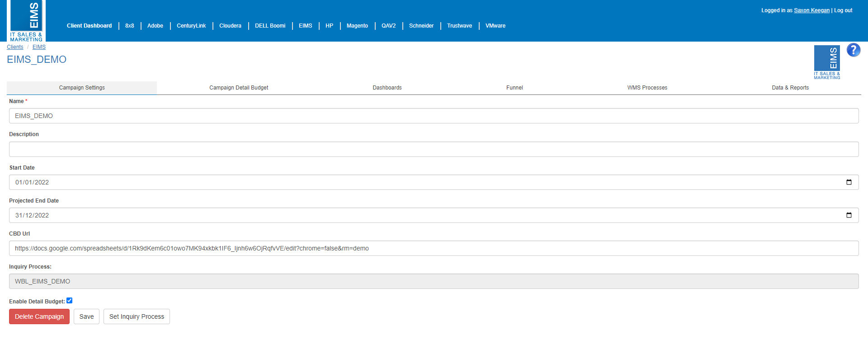This screenshot has width=868, height=340.
Task: Open the Projected End Date calendar picker icon
Action: (849, 215)
